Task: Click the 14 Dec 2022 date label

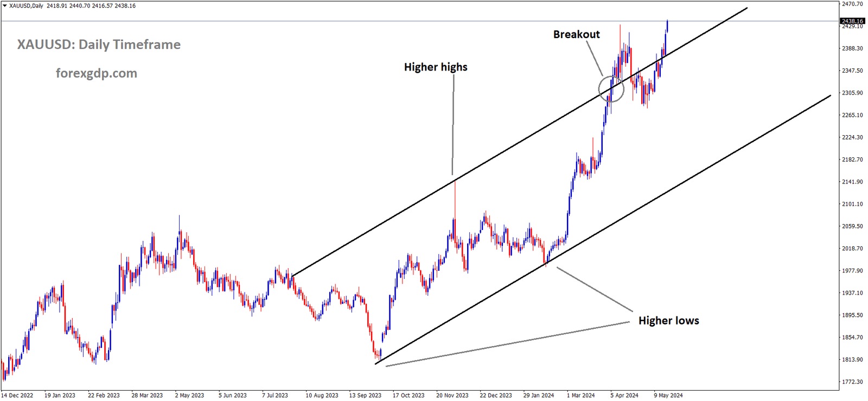Action: pyautogui.click(x=17, y=396)
